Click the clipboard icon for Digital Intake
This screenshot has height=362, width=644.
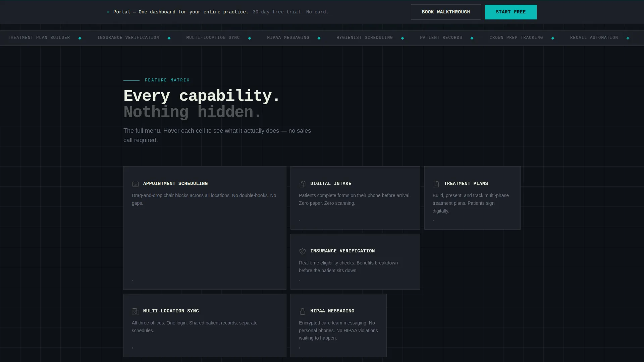pyautogui.click(x=303, y=184)
